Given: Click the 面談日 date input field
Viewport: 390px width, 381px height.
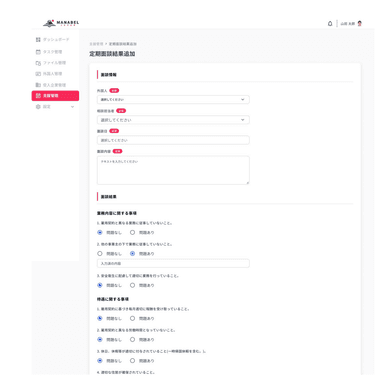Looking at the screenshot, I should point(173,140).
